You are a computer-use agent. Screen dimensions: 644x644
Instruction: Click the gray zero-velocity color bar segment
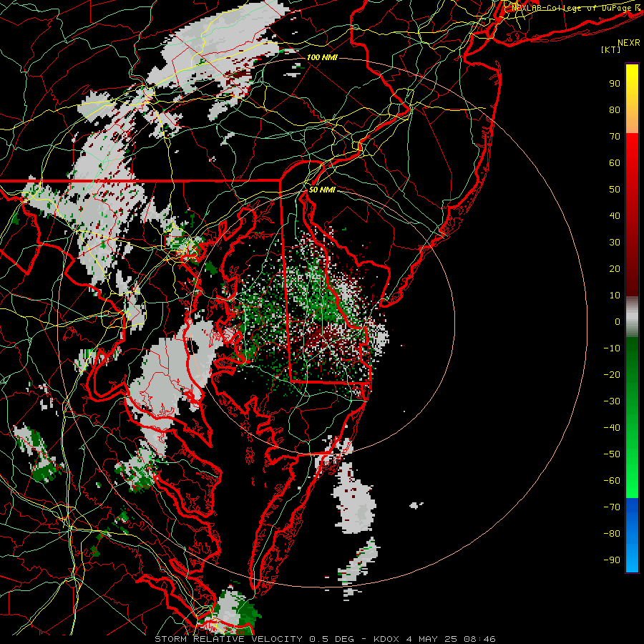click(632, 317)
